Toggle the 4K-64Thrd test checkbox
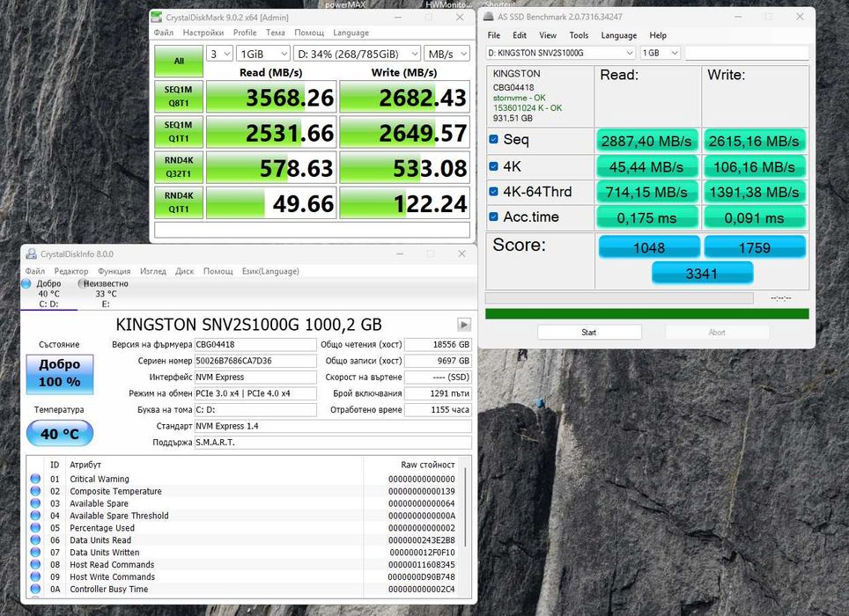849x616 pixels. [x=493, y=192]
